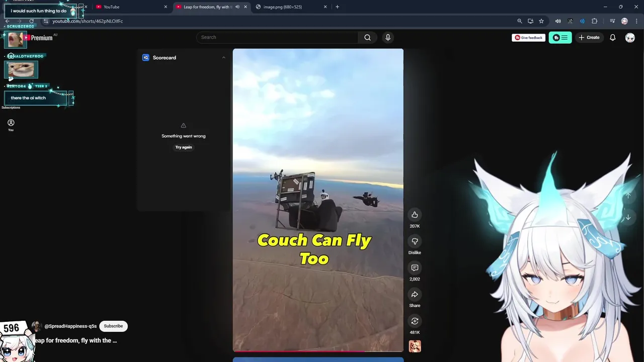Bookmark this page with the star
The width and height of the screenshot is (644, 362).
coord(541,21)
